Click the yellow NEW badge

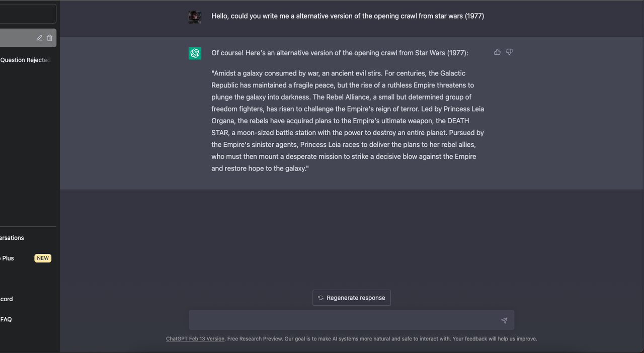43,258
